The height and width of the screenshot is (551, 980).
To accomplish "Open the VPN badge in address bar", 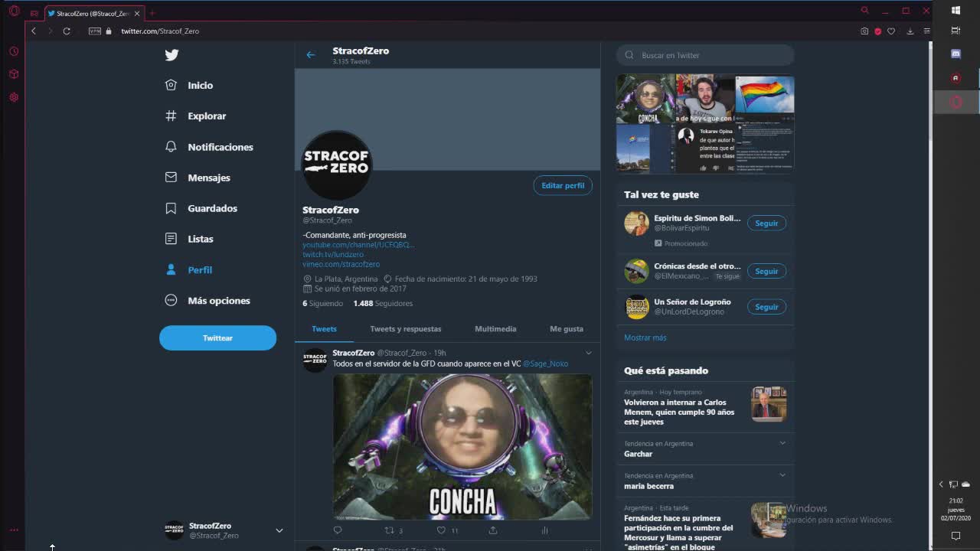I will tap(95, 31).
